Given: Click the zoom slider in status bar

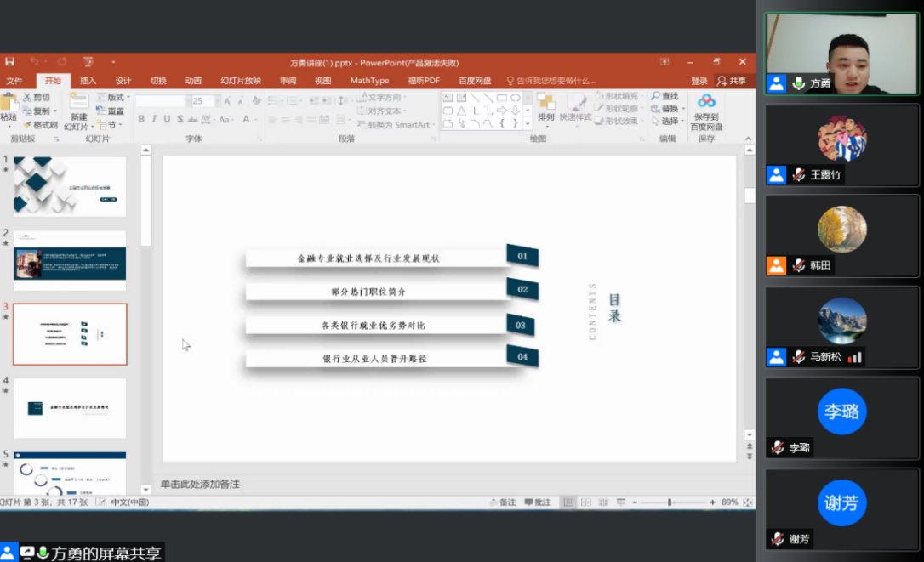Looking at the screenshot, I should tap(670, 502).
